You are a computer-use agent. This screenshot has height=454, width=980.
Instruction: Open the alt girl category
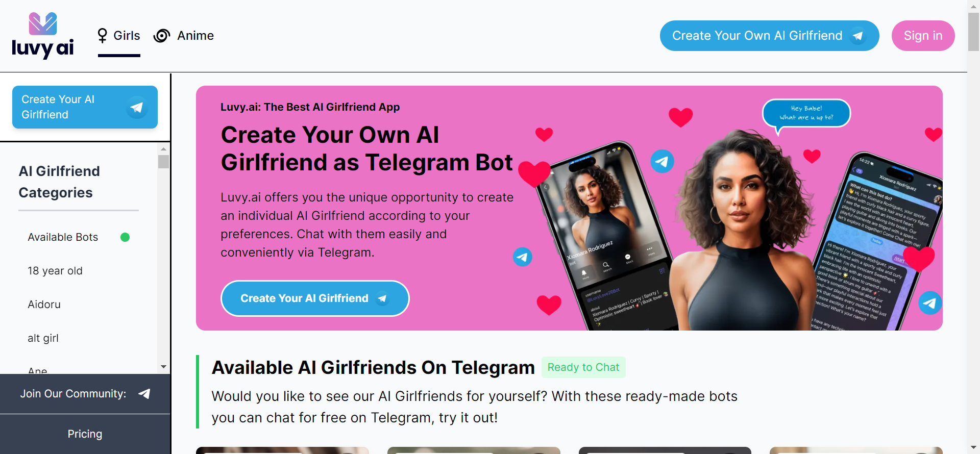[43, 338]
